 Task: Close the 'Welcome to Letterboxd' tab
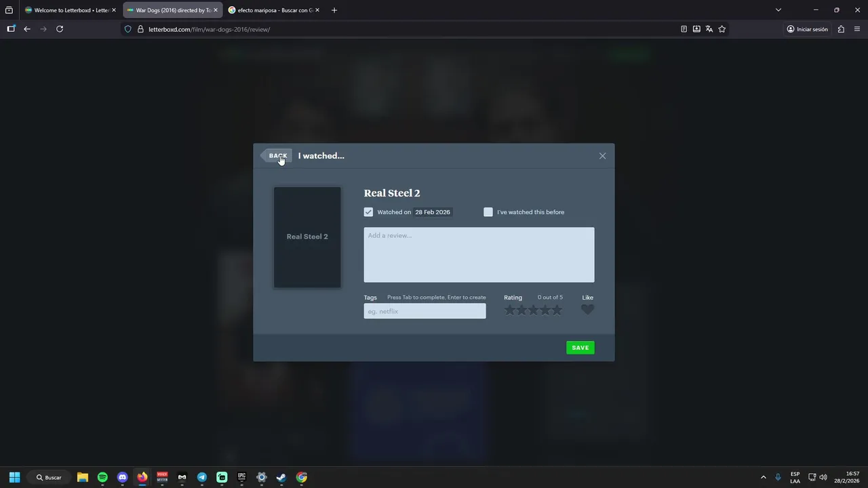click(114, 10)
